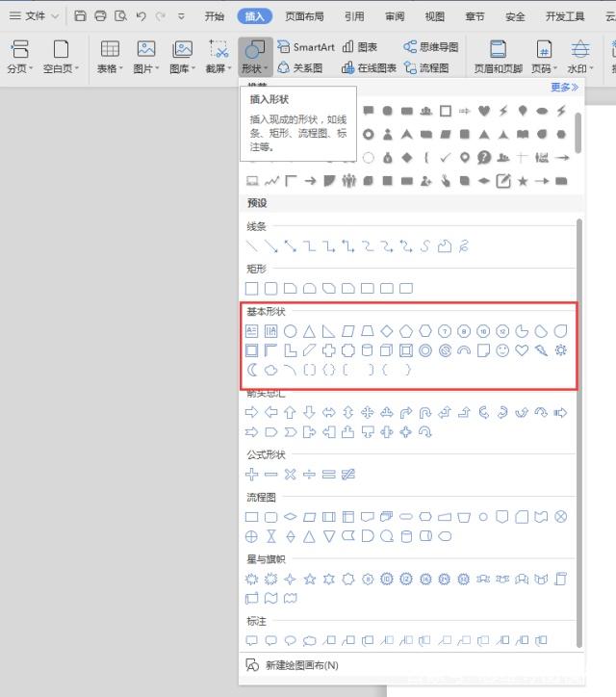This screenshot has height=697, width=616.
Task: Select the 插入 tab
Action: pyautogui.click(x=255, y=16)
